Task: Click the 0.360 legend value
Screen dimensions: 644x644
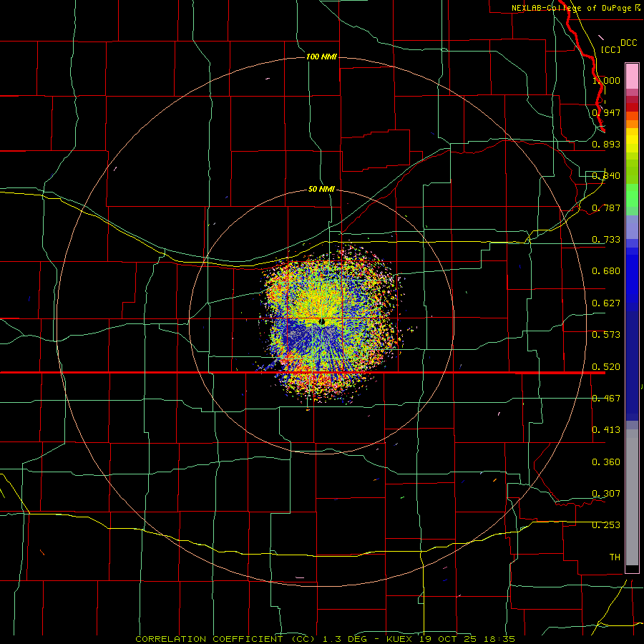Action: 606,462
